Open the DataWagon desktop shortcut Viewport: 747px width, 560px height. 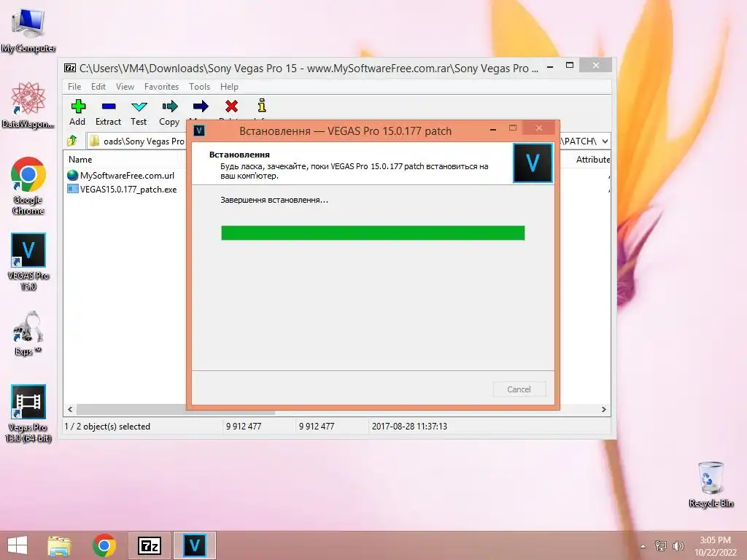(28, 105)
